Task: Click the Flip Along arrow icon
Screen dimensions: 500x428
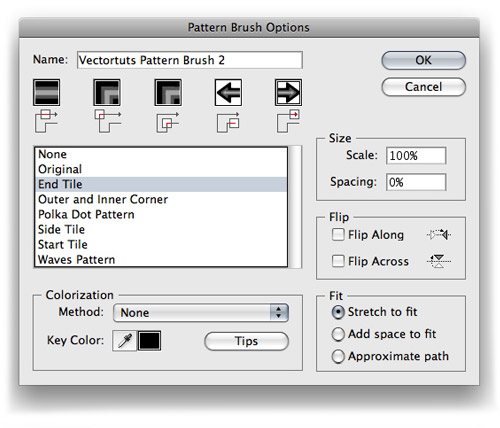Action: click(439, 235)
